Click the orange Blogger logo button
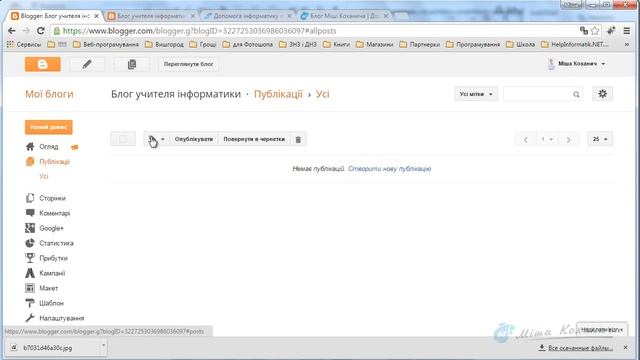This screenshot has height=360, width=640. click(x=42, y=64)
